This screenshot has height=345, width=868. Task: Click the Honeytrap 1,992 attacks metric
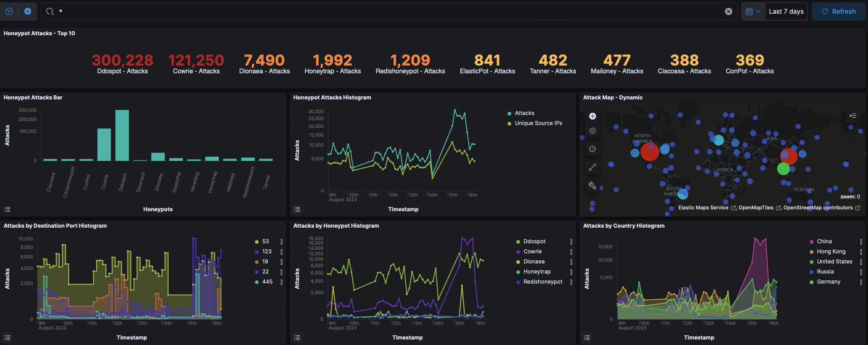pos(333,64)
